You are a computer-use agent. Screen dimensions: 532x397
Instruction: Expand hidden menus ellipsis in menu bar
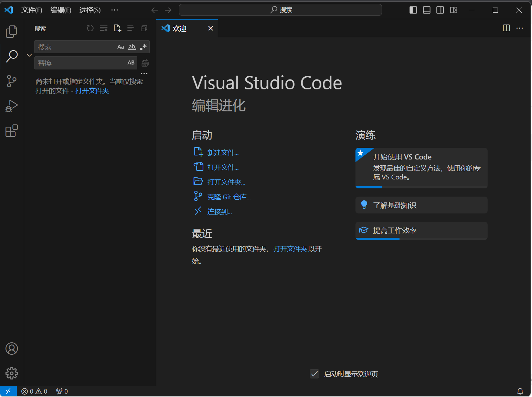(x=115, y=10)
